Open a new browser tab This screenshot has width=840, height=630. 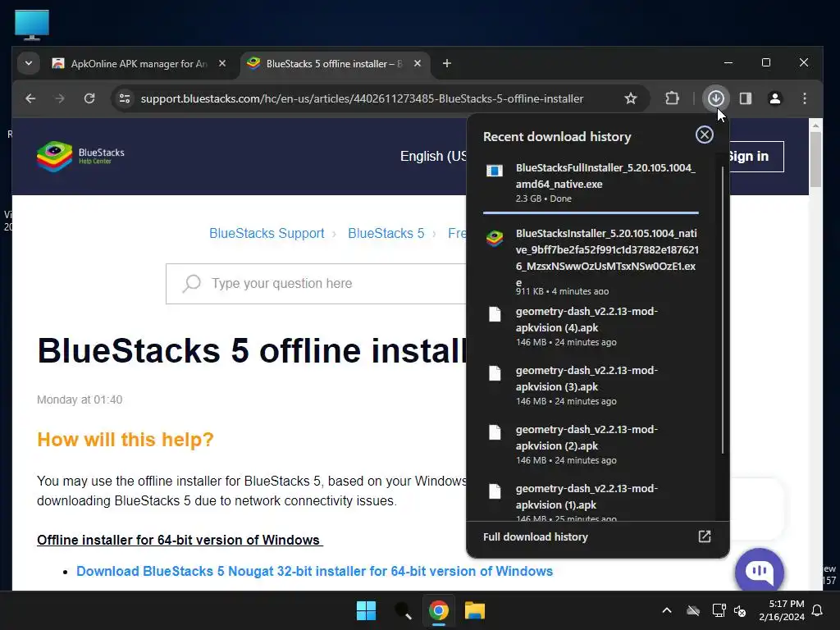pyautogui.click(x=447, y=63)
